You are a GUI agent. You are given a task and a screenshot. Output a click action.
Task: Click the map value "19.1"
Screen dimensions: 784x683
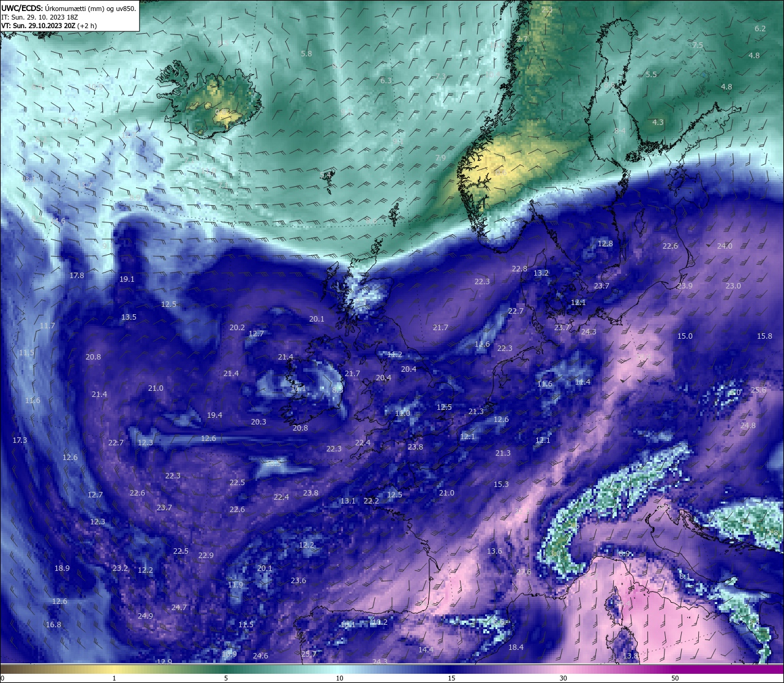coord(127,279)
